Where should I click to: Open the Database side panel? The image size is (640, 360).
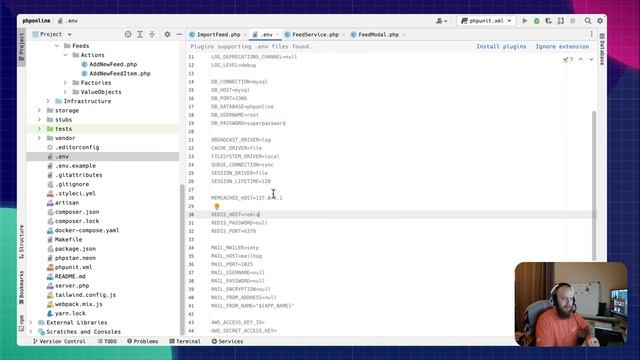click(x=602, y=50)
